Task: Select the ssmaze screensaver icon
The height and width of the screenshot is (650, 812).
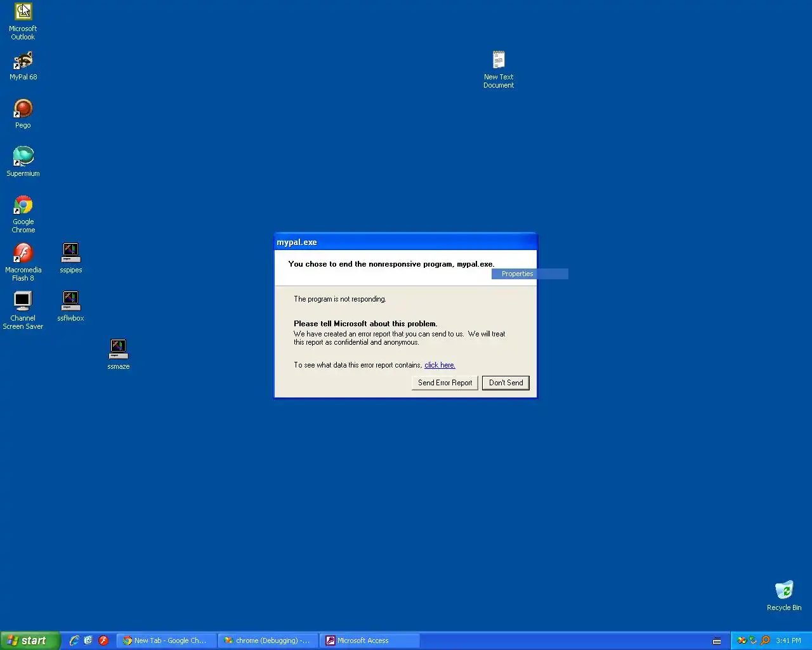Action: (x=118, y=355)
